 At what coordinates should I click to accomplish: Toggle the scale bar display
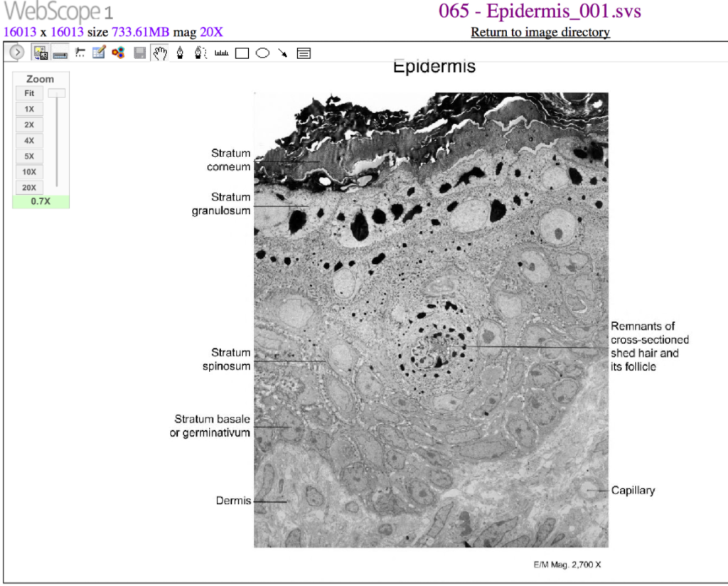(x=60, y=53)
